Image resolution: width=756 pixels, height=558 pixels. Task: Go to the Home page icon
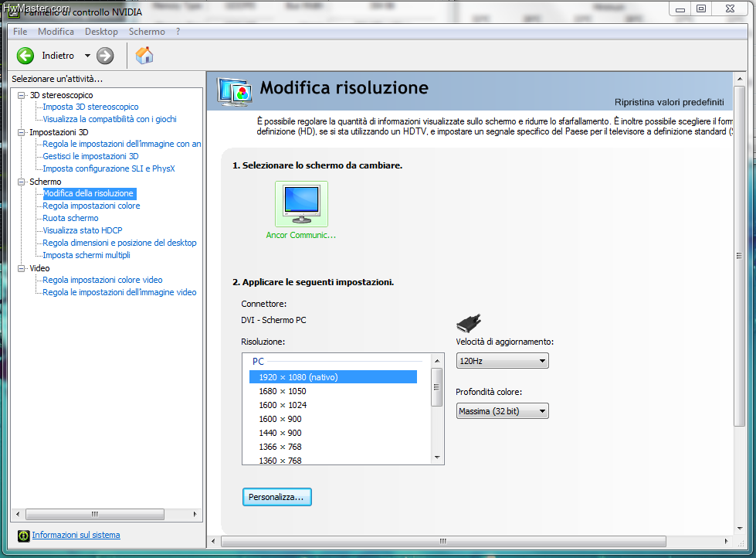[x=144, y=56]
